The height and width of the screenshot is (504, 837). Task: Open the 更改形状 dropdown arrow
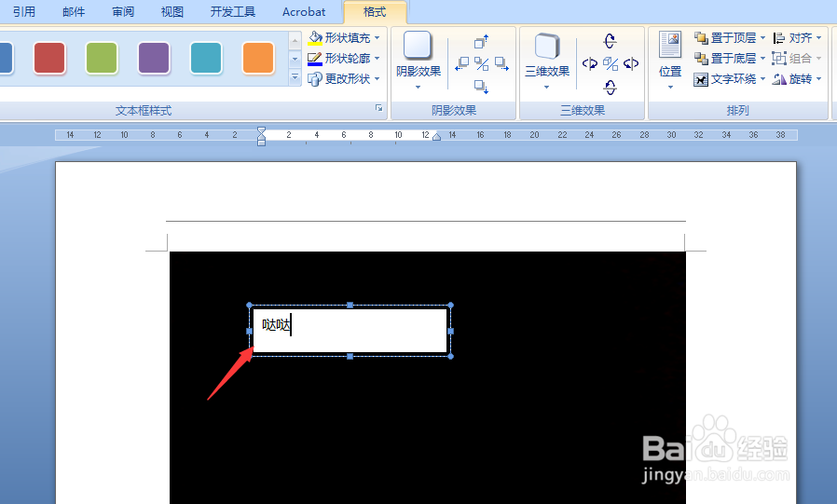coord(377,79)
